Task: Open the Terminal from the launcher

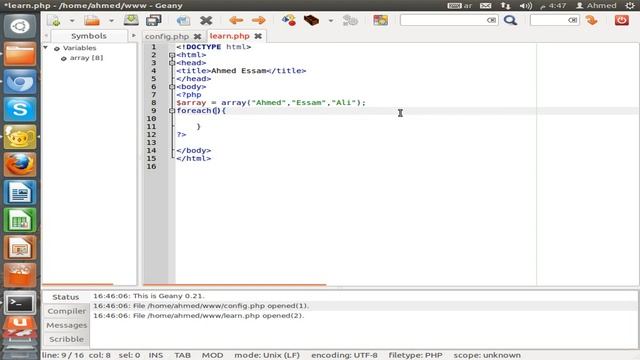Action: click(20, 303)
